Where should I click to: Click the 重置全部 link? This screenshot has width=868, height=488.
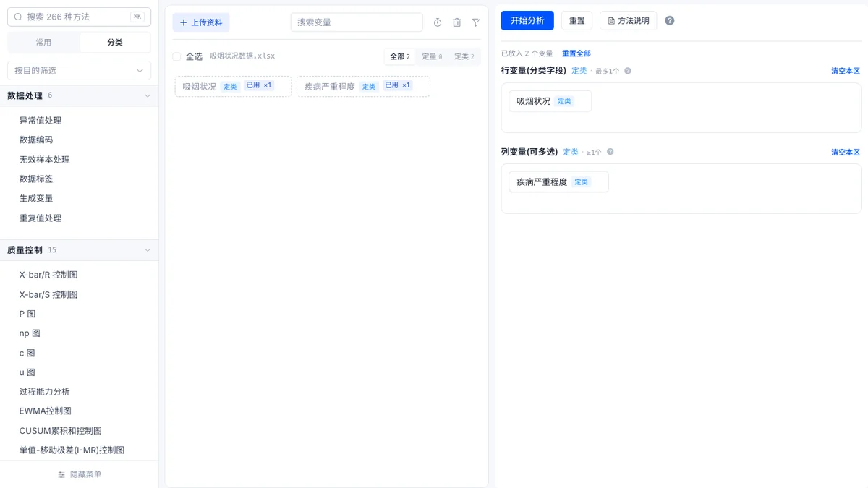tap(576, 53)
